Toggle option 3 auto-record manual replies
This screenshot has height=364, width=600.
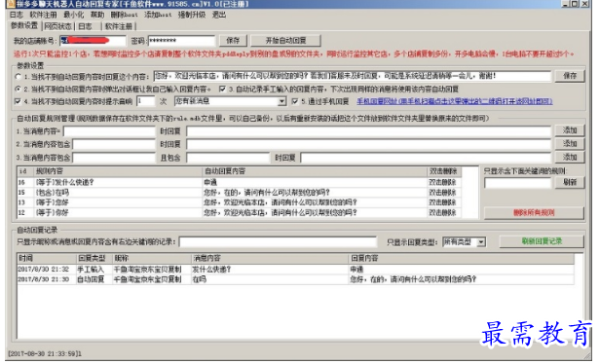click(x=222, y=90)
